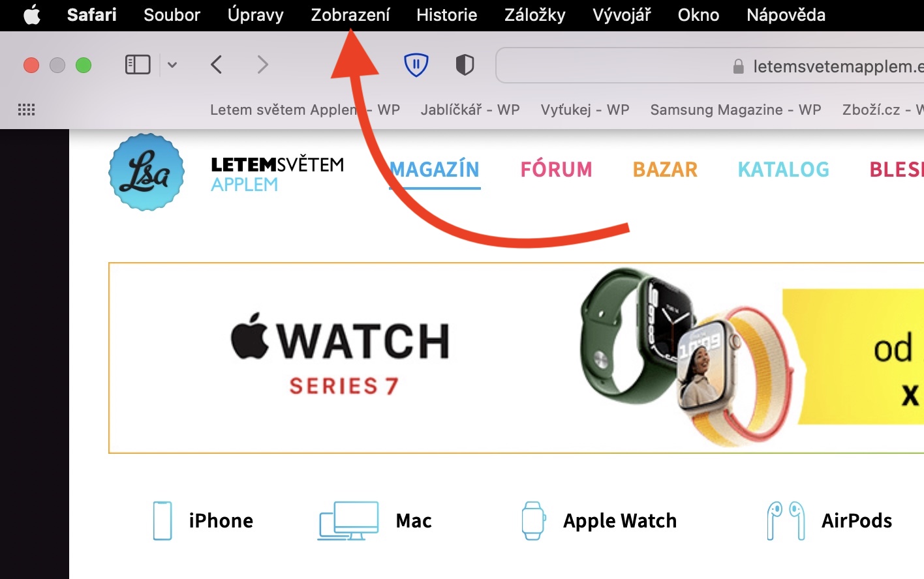
Task: Select the AirPods category icon
Action: [x=786, y=520]
